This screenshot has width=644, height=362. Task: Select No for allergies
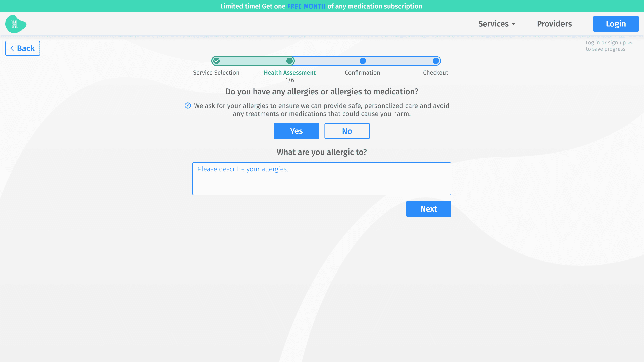(x=347, y=131)
